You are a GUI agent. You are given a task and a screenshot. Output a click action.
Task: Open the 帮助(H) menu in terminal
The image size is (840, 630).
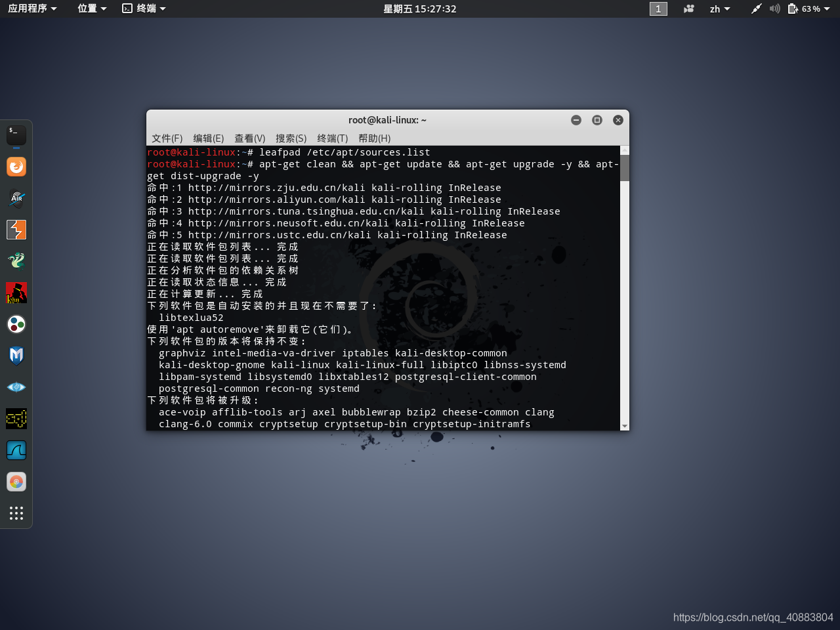click(375, 138)
